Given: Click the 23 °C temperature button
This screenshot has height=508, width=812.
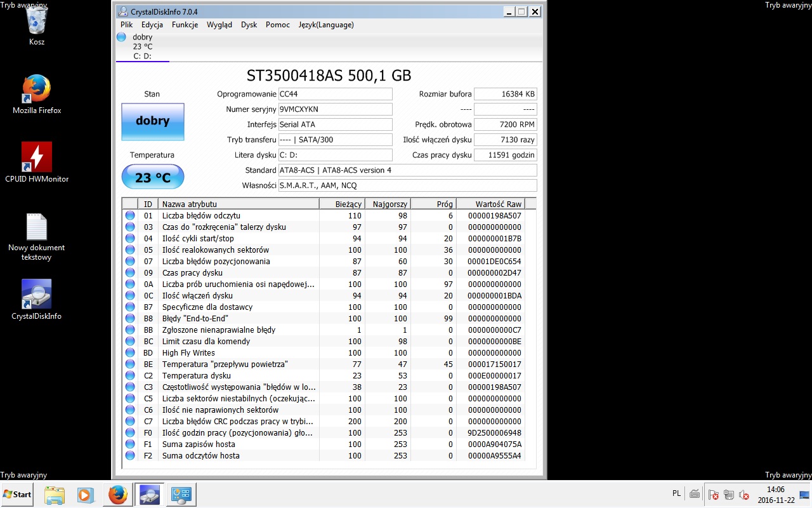Looking at the screenshot, I should click(153, 177).
